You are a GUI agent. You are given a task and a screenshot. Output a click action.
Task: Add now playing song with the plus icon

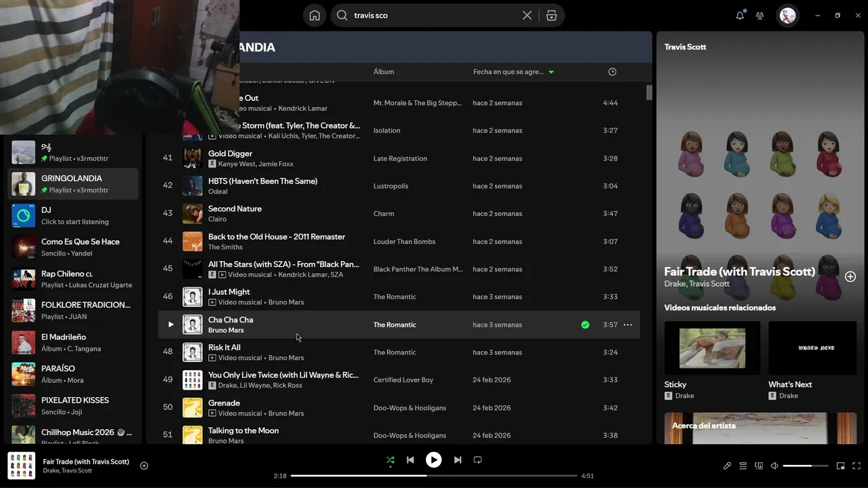[x=144, y=466]
